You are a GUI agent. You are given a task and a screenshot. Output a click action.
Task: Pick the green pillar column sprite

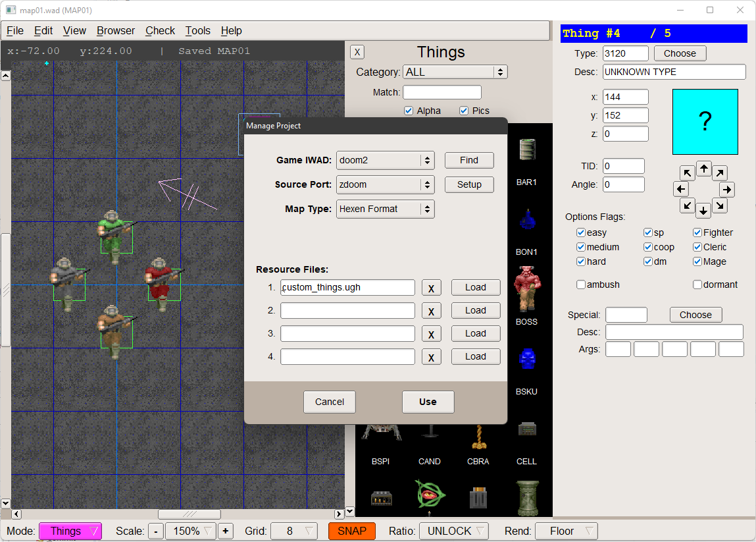527,498
